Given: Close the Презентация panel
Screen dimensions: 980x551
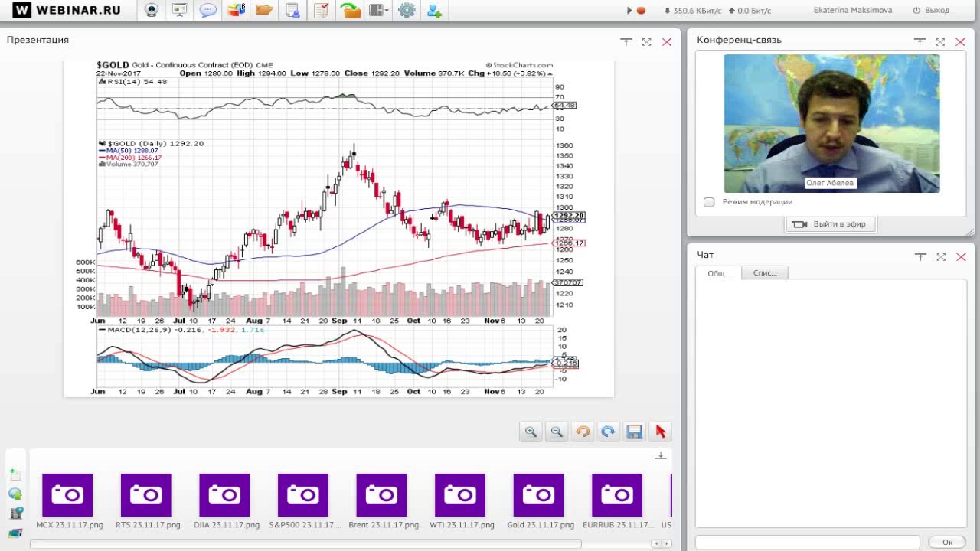Looking at the screenshot, I should pyautogui.click(x=667, y=42).
